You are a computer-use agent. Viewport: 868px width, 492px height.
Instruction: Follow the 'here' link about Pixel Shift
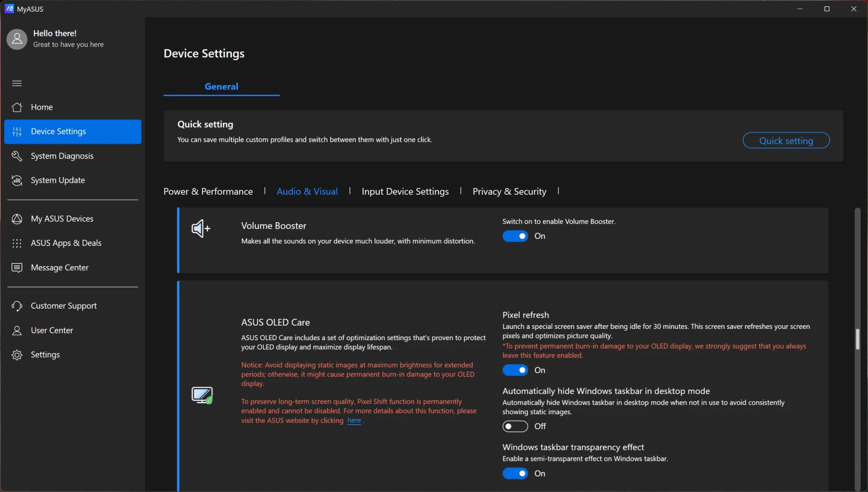click(354, 420)
